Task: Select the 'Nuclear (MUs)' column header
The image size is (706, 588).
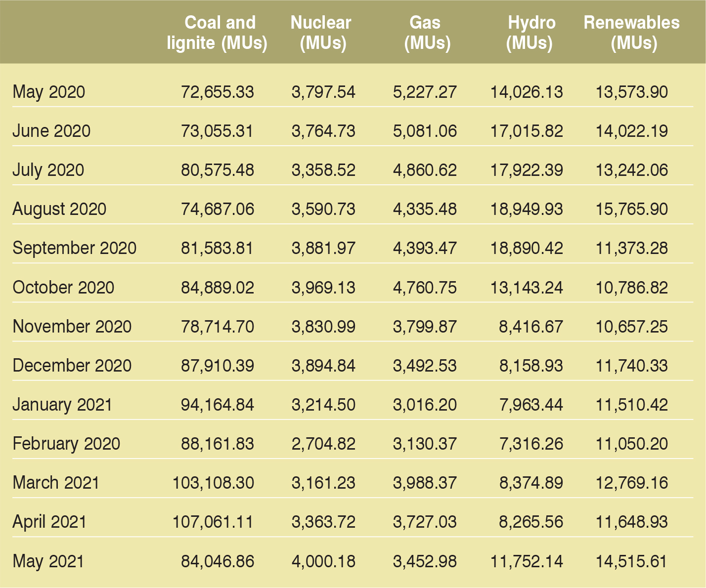Action: (x=321, y=33)
